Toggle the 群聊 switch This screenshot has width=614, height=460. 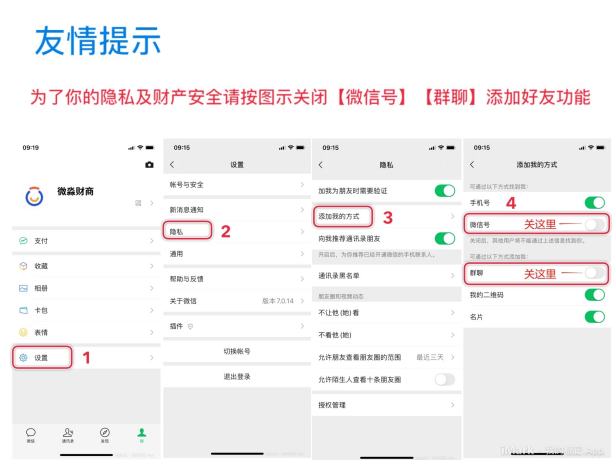[595, 273]
